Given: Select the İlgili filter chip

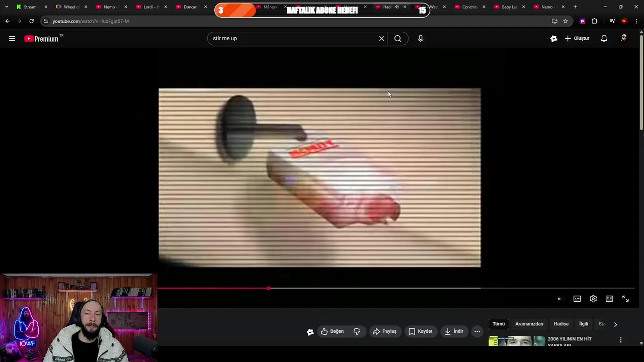Looking at the screenshot, I should tap(584, 324).
